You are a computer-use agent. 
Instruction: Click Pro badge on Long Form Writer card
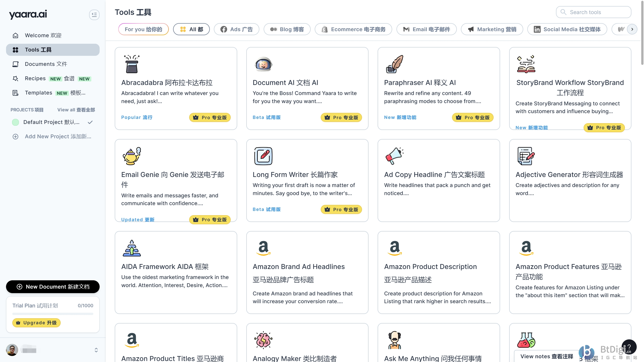341,209
